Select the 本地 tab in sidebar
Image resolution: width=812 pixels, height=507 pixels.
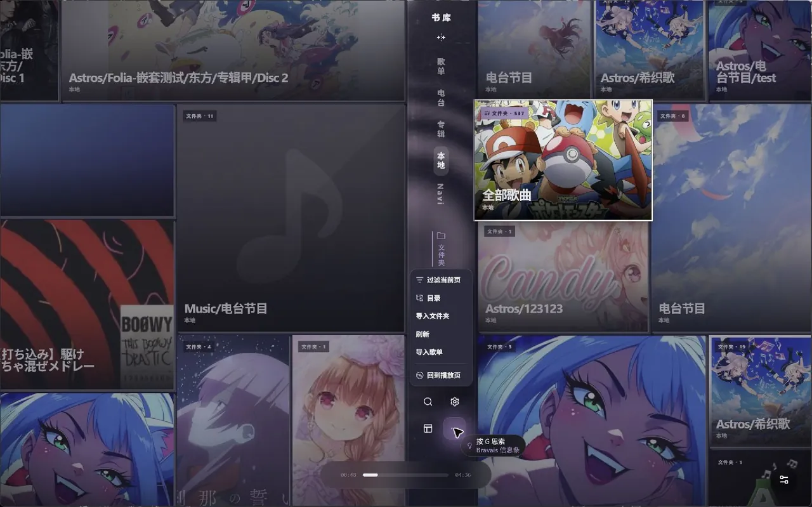(441, 161)
